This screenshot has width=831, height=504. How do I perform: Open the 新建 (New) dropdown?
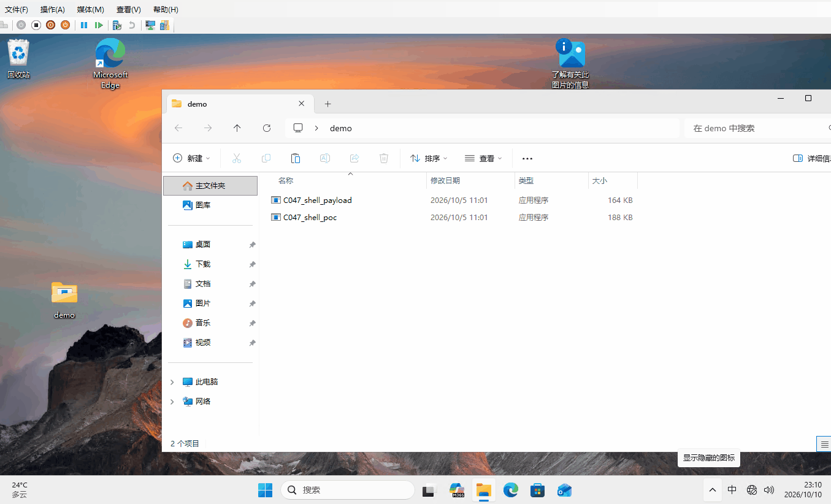[191, 158]
